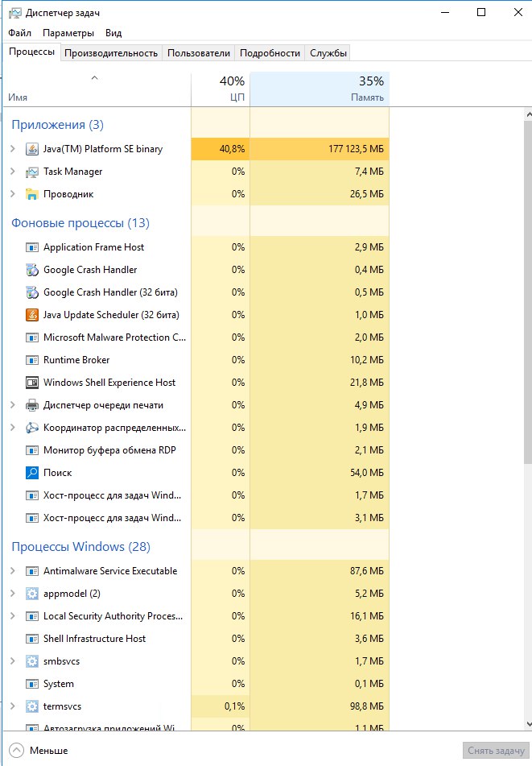Expand Local Security Authority Process row
Screen dimensions: 532x766
pyautogui.click(x=13, y=615)
